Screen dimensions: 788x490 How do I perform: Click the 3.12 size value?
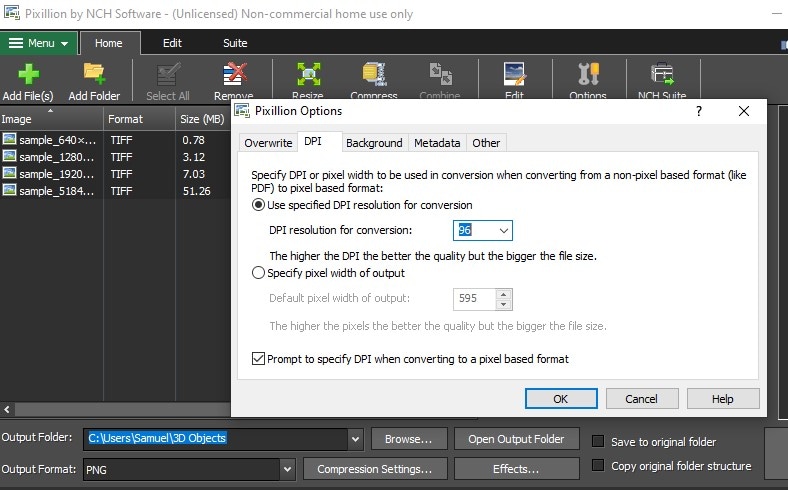tap(193, 157)
